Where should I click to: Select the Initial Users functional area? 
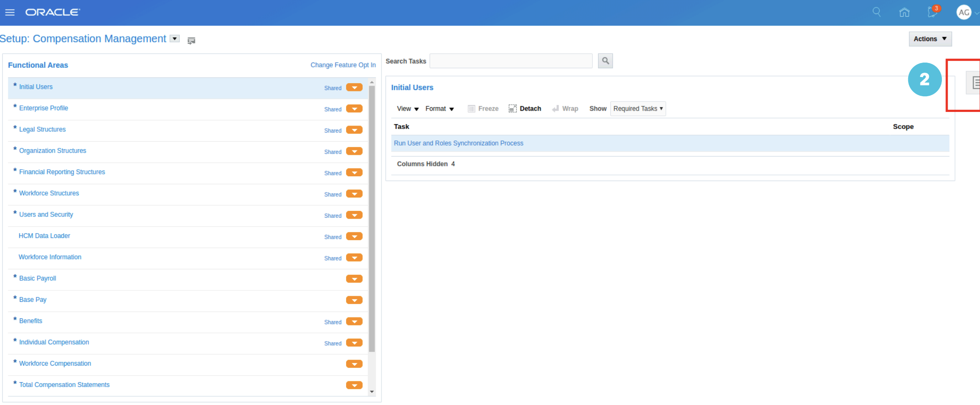tap(36, 87)
